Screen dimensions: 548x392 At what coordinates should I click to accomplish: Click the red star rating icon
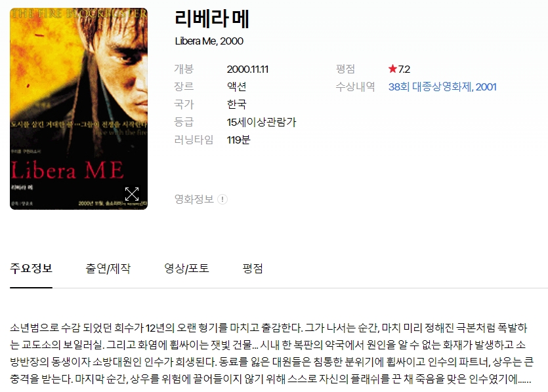point(392,69)
